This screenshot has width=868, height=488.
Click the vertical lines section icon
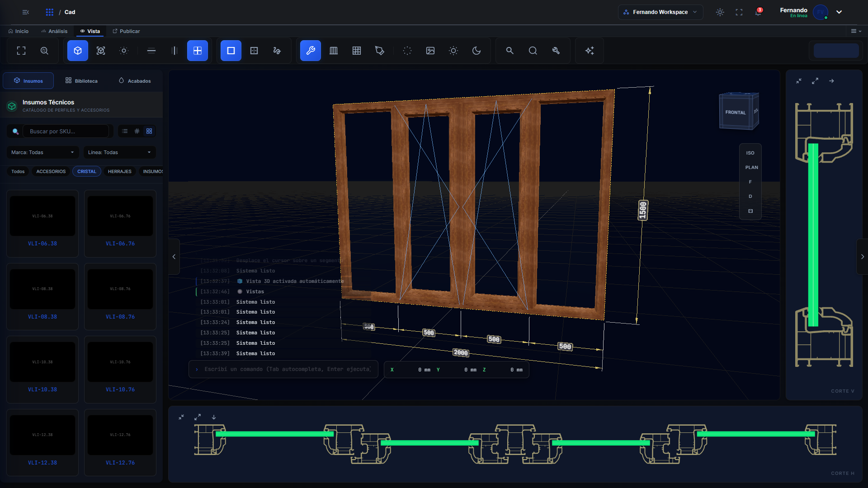tap(175, 51)
